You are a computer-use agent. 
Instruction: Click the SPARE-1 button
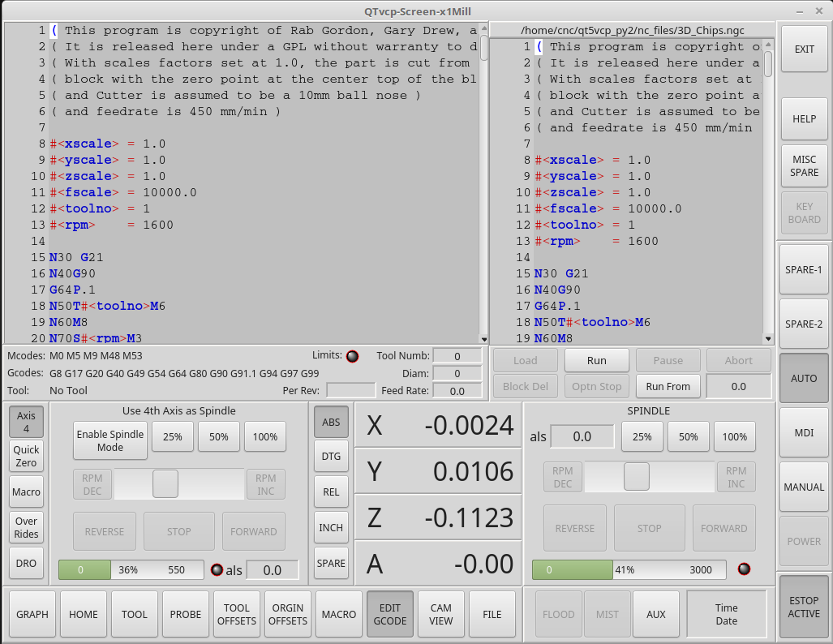[x=804, y=270]
